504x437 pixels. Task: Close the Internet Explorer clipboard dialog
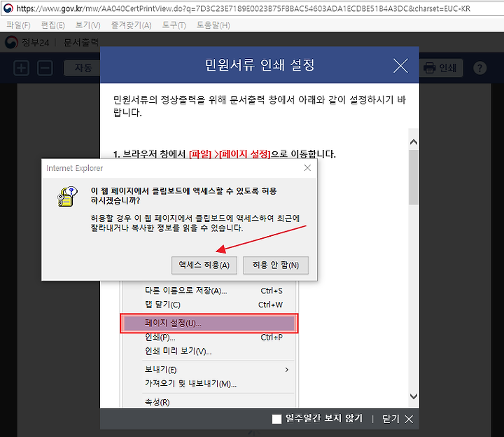(x=307, y=168)
